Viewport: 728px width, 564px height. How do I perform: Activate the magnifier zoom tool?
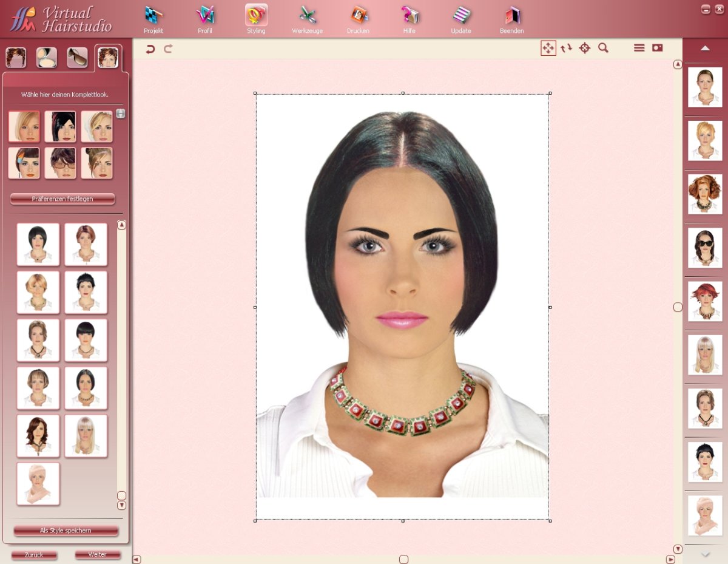[603, 48]
